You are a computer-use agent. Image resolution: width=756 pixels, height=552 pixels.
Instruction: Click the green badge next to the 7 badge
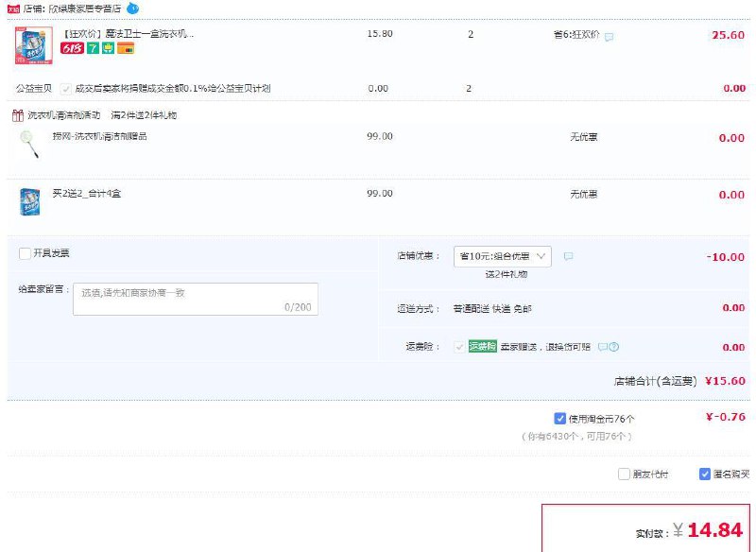(x=108, y=48)
